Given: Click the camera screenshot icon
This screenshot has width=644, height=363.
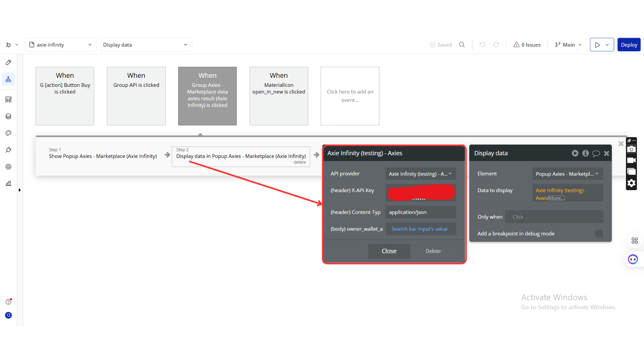Looking at the screenshot, I should [631, 149].
